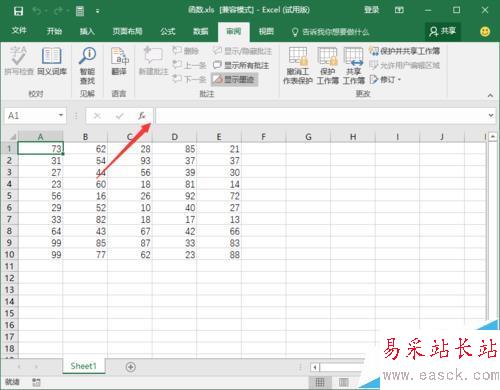The image size is (500, 390).
Task: Select column F header
Action: click(x=263, y=137)
